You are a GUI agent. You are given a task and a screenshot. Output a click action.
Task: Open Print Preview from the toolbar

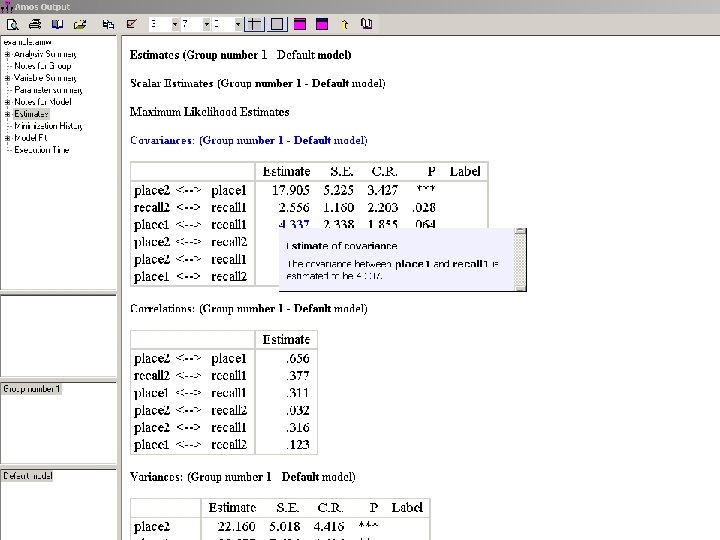12,24
